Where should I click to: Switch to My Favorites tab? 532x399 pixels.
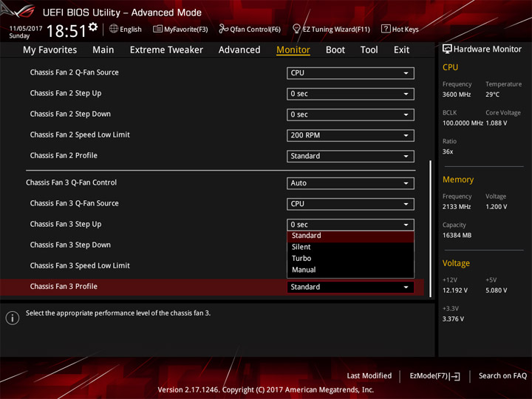pyautogui.click(x=50, y=50)
